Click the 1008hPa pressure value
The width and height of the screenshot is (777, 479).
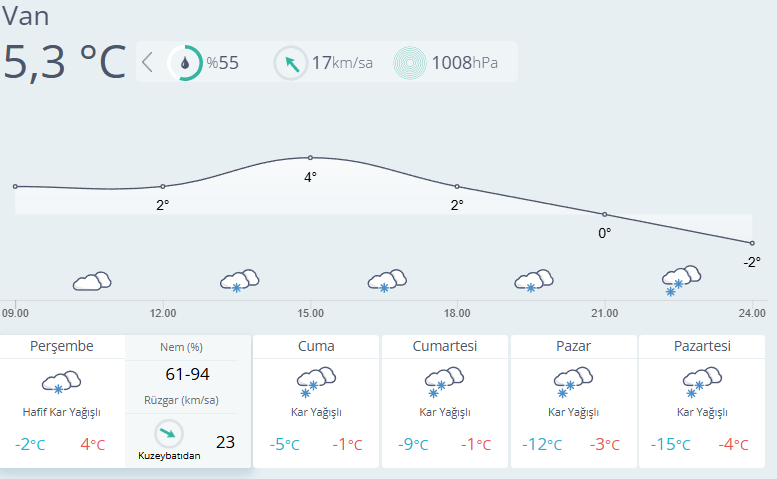click(x=464, y=63)
